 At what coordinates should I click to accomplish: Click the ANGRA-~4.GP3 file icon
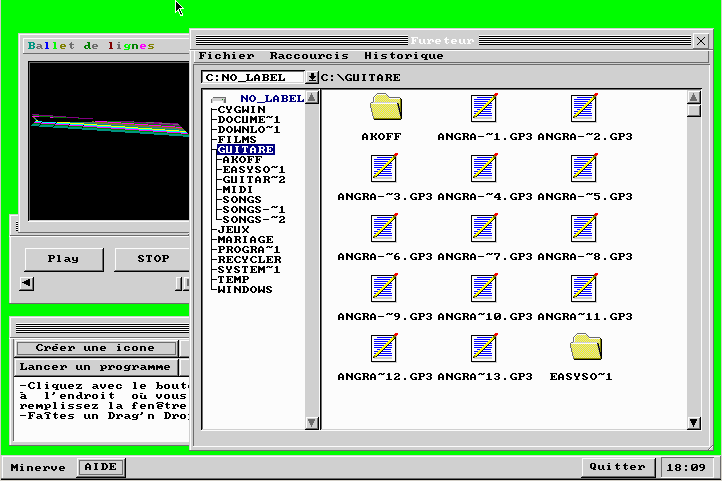click(x=484, y=168)
